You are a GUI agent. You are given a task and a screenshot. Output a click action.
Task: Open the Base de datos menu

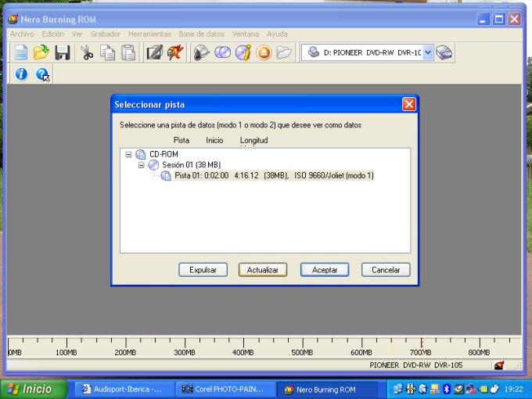[202, 34]
